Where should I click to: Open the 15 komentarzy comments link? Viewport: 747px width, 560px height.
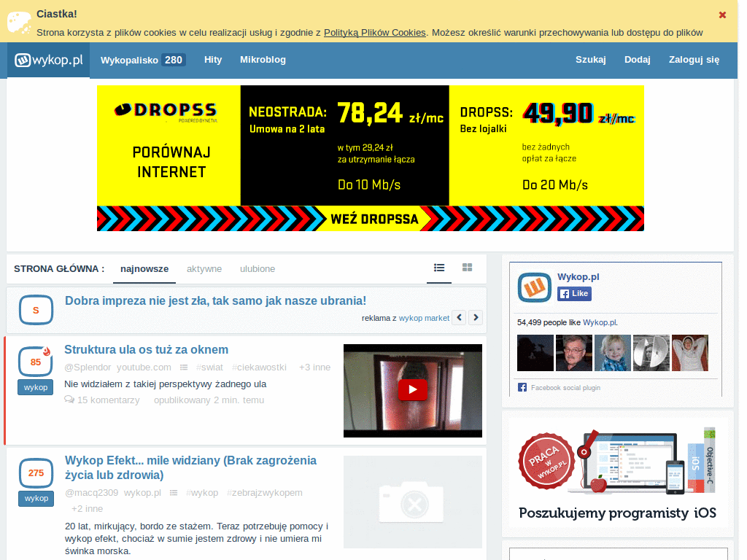click(109, 400)
